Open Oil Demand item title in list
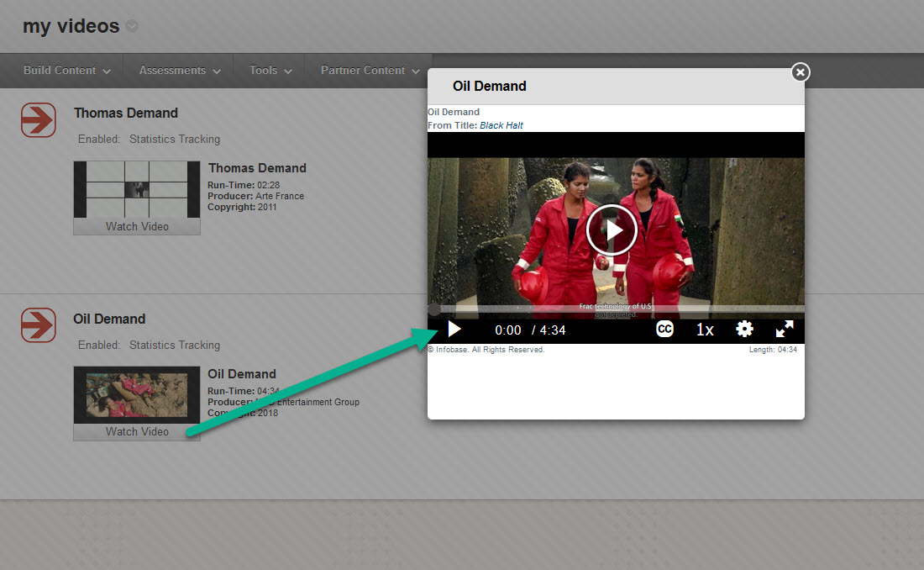This screenshot has width=924, height=570. (109, 319)
